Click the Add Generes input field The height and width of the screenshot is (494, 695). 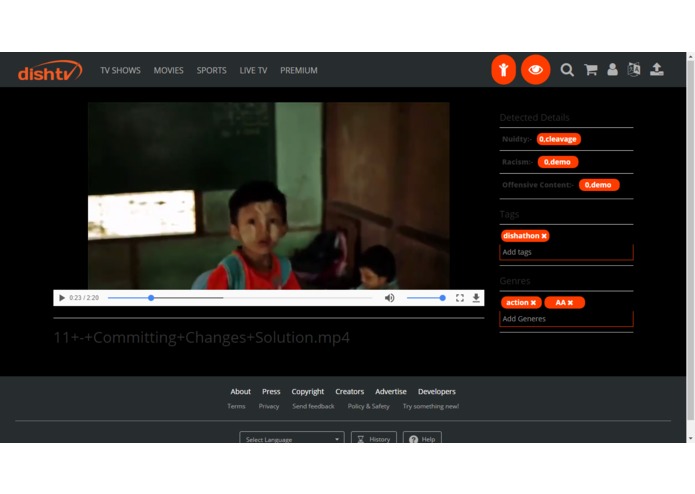pyautogui.click(x=566, y=319)
